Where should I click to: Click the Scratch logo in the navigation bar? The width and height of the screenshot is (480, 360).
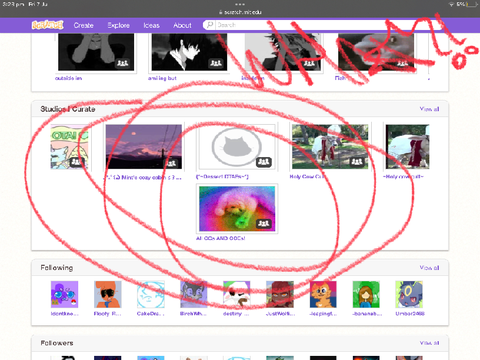point(47,25)
